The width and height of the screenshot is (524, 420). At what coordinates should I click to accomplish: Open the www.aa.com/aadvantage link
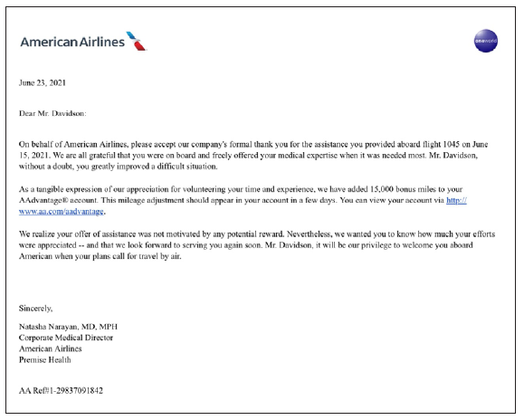[62, 212]
